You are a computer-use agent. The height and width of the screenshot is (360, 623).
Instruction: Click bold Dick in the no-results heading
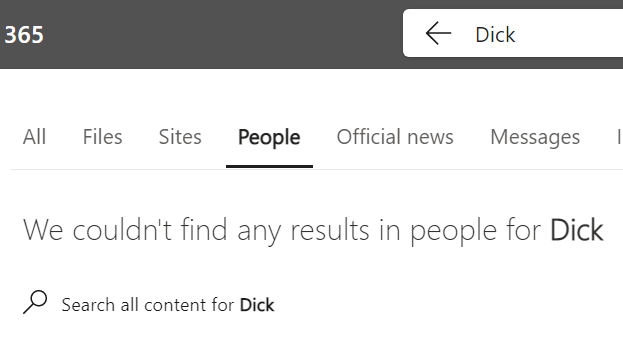(x=577, y=230)
